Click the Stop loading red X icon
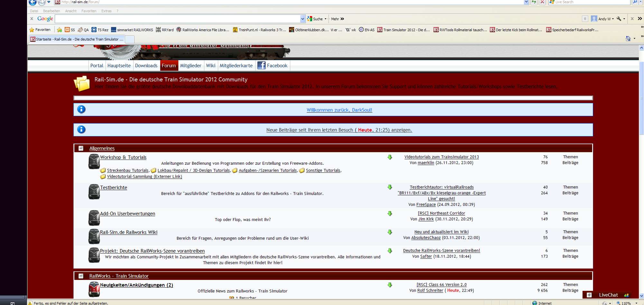This screenshot has height=305, width=644. click(x=542, y=2)
